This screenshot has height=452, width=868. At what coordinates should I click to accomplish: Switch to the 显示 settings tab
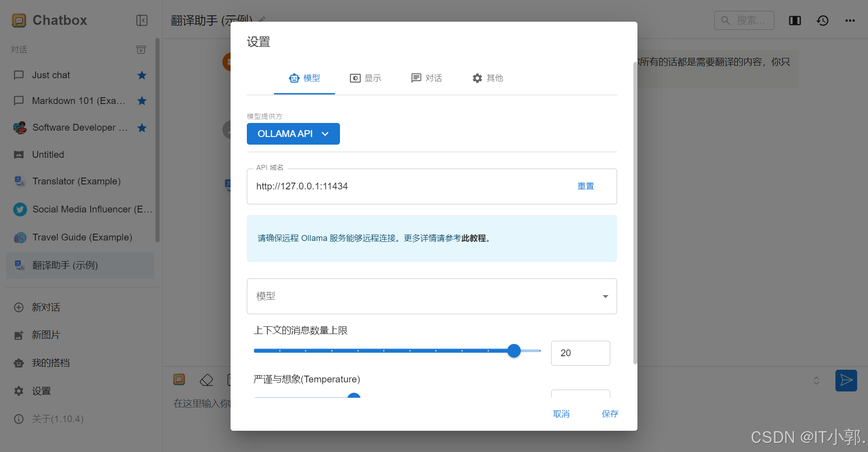pyautogui.click(x=365, y=78)
